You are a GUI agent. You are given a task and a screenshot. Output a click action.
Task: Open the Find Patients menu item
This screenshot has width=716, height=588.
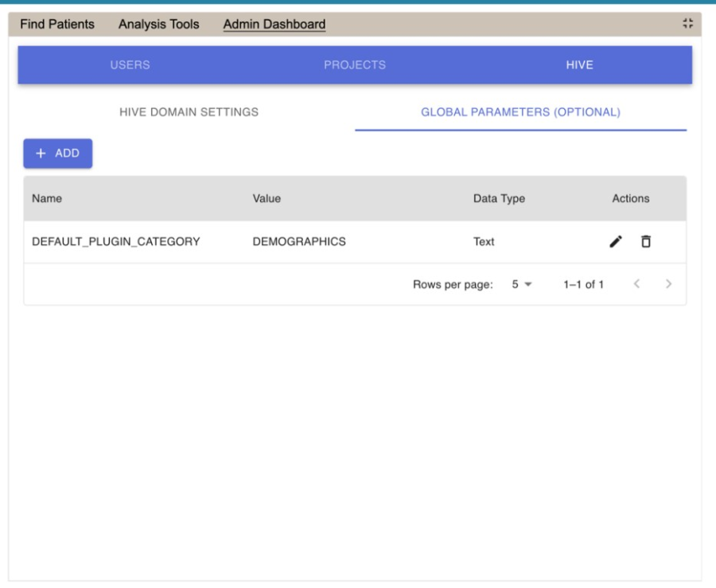tap(56, 25)
